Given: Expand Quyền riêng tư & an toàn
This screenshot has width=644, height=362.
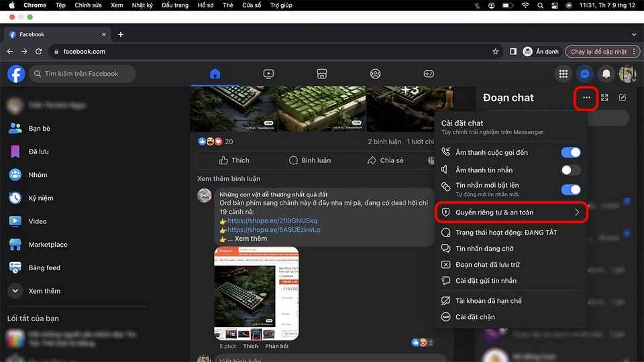Looking at the screenshot, I should click(x=511, y=213).
